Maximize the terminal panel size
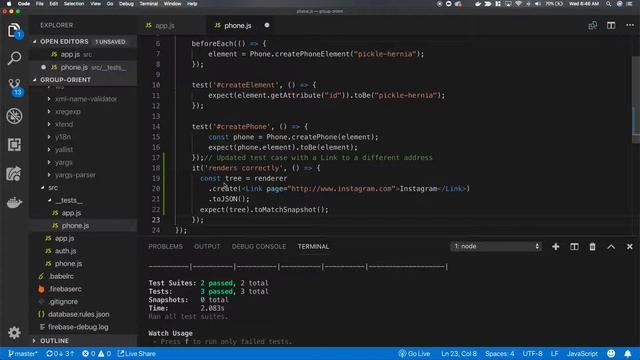This screenshot has width=640, height=360. click(x=611, y=247)
